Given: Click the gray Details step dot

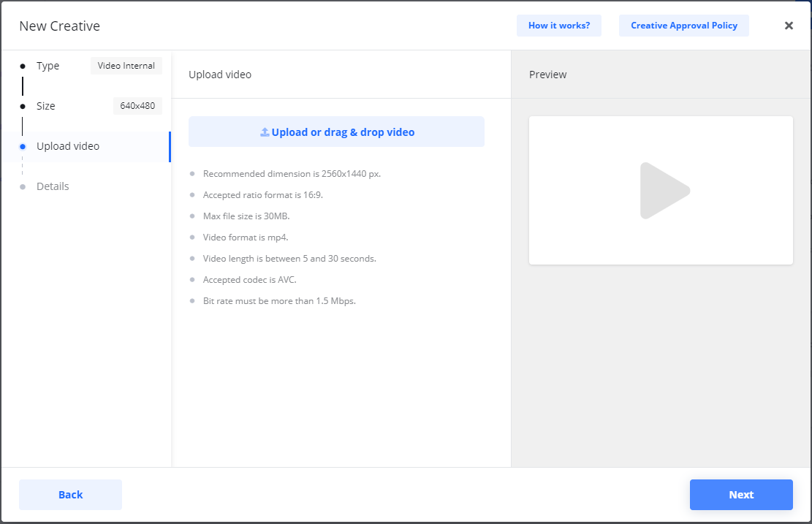Looking at the screenshot, I should 23,186.
